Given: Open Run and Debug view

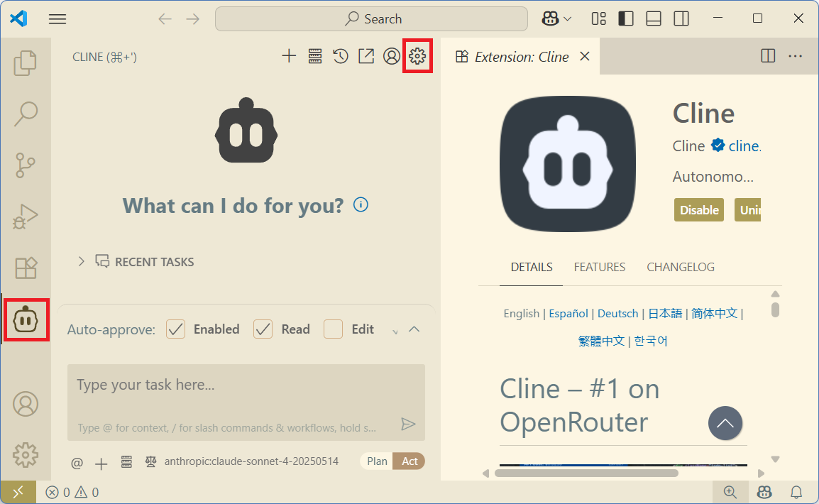Looking at the screenshot, I should tap(26, 217).
